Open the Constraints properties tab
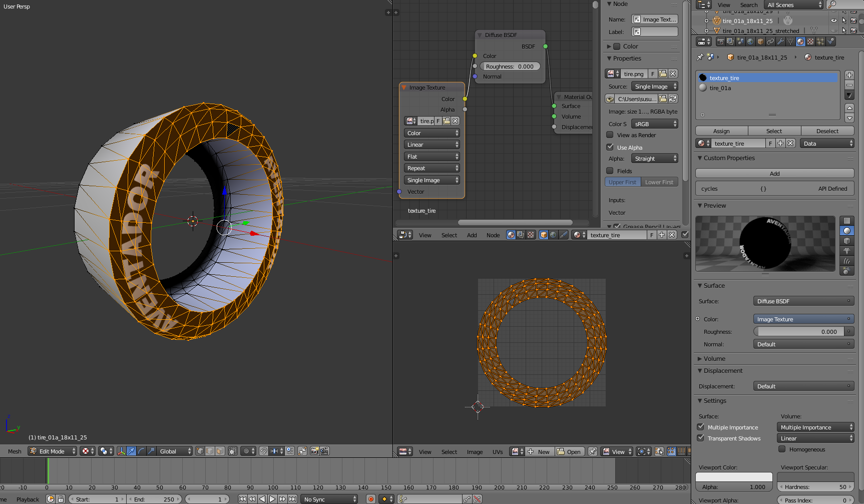Image resolution: width=864 pixels, height=504 pixels. tap(770, 42)
